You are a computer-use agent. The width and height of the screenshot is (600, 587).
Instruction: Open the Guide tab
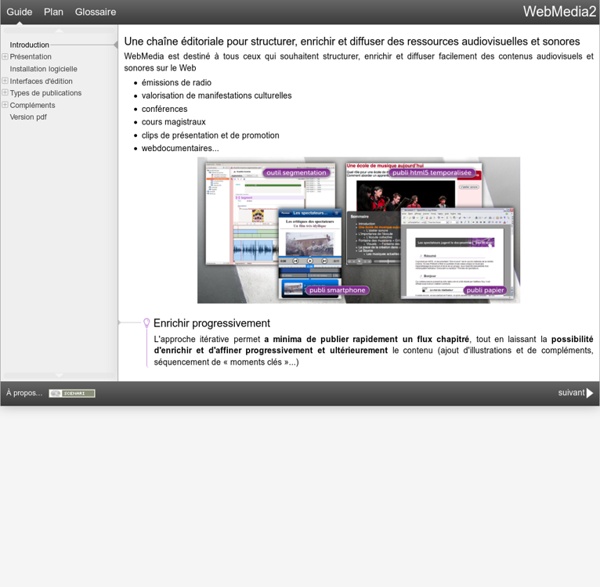[19, 12]
